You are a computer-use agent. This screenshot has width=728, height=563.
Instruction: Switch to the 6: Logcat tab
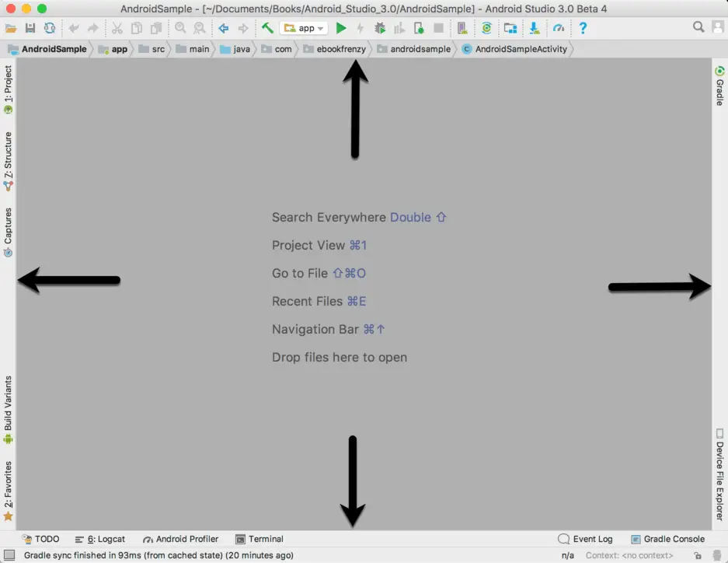pyautogui.click(x=100, y=539)
